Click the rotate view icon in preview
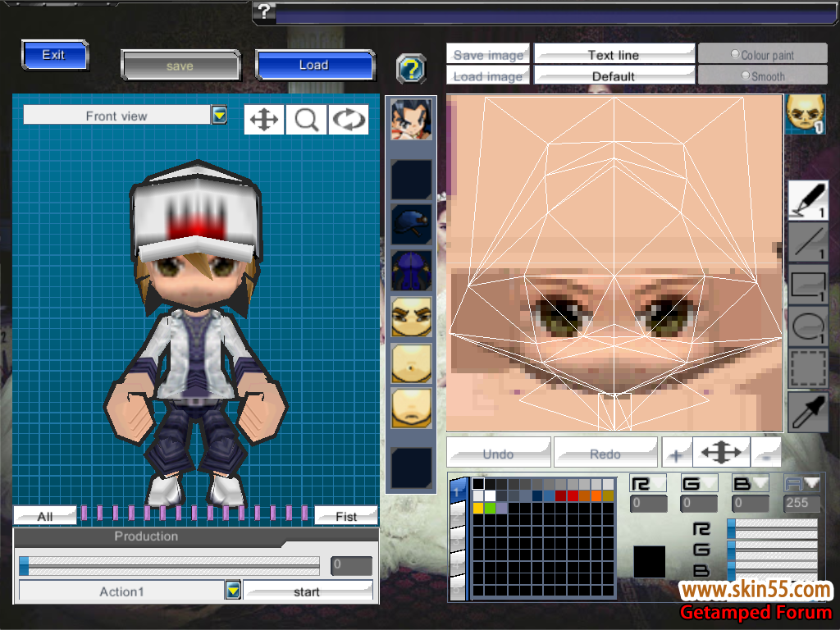This screenshot has width=840, height=630. [349, 119]
